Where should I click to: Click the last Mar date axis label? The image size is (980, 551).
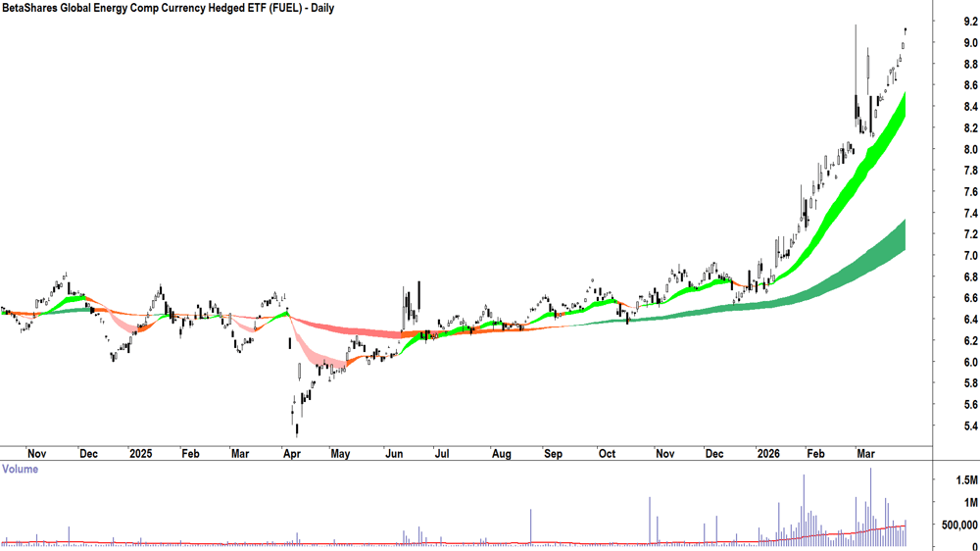pos(865,453)
